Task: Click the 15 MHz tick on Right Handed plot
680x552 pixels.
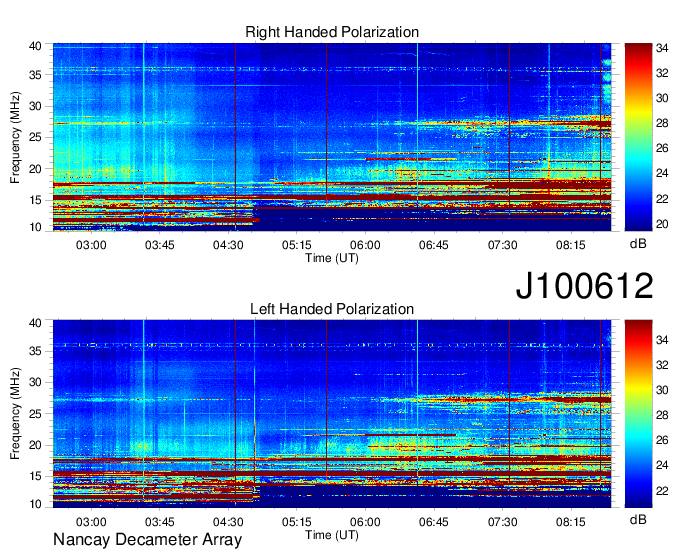Action: click(35, 200)
